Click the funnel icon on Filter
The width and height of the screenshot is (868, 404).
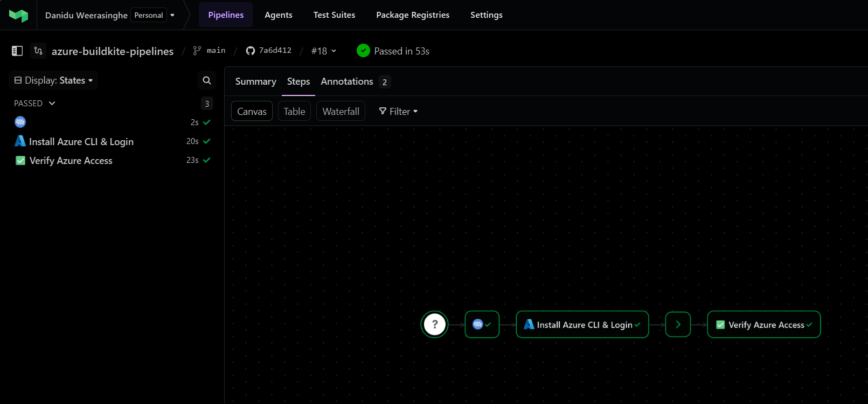pos(383,111)
